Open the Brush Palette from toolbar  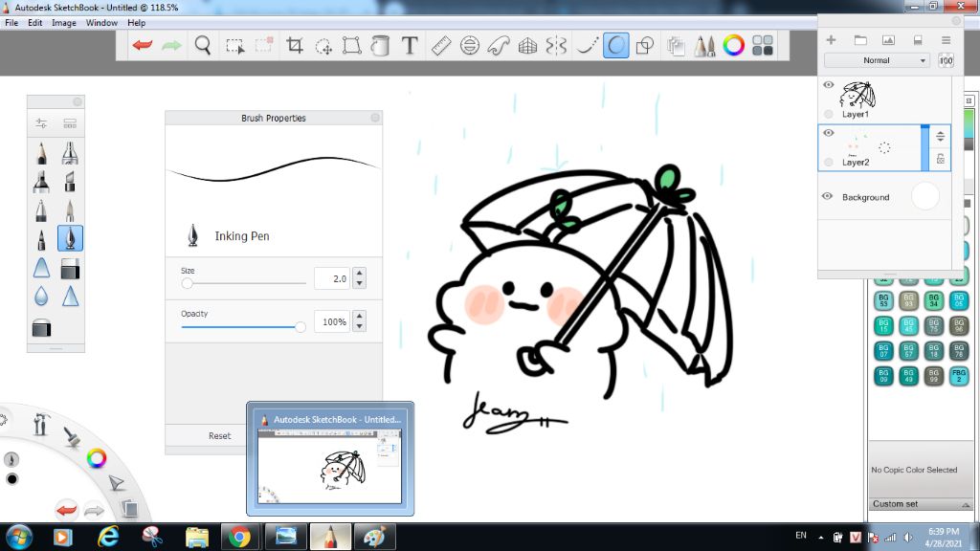[704, 46]
